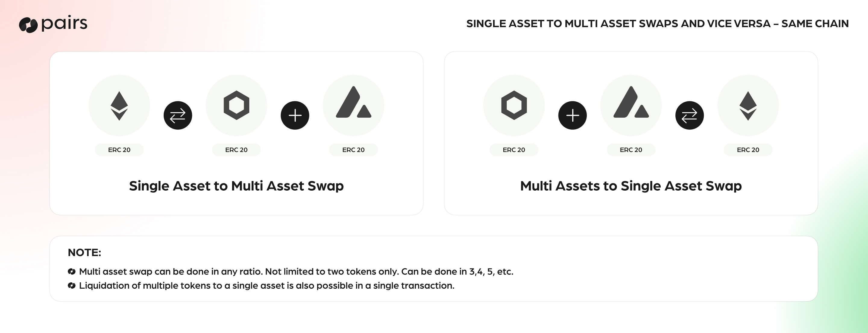
Task: Click the plus icon in the Multi Assets to Single Asset card
Action: pyautogui.click(x=573, y=116)
